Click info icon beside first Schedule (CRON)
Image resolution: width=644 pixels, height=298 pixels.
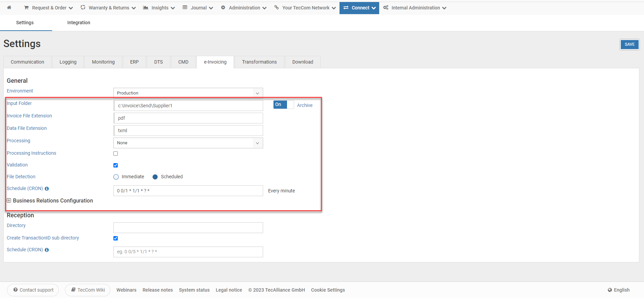[47, 189]
